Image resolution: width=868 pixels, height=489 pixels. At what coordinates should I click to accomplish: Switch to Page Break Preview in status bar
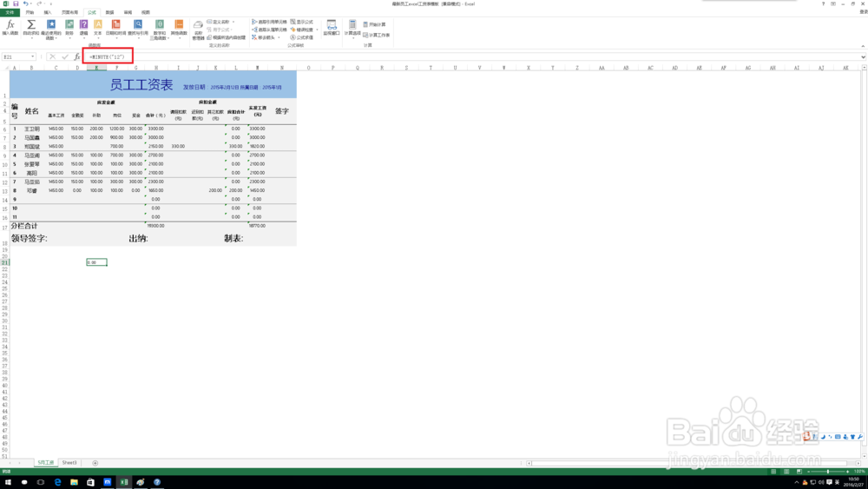coord(799,472)
